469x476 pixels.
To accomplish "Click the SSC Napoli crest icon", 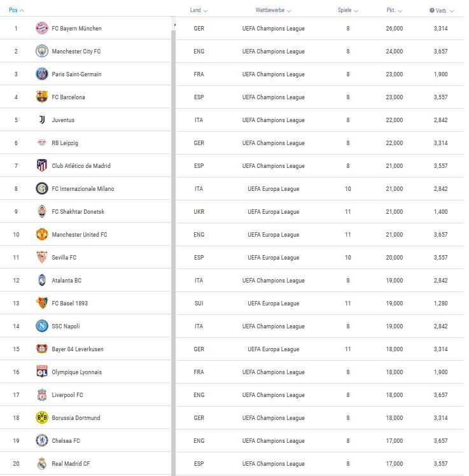I will point(42,326).
